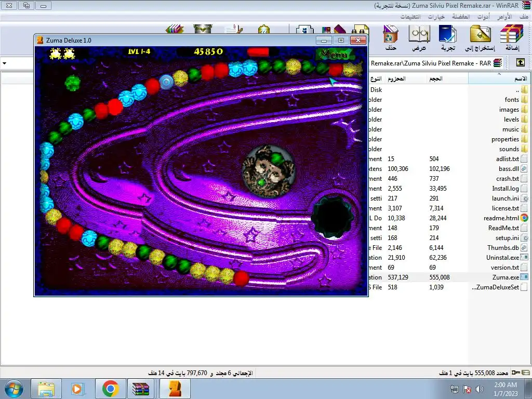Select the Uninstal.exe application icon
The height and width of the screenshot is (399, 532).
click(524, 258)
